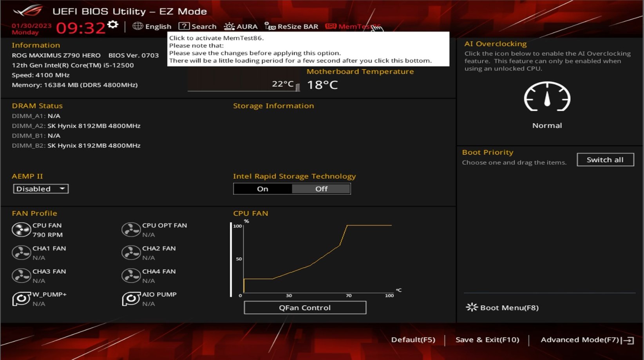Viewport: 644px width, 360px height.
Task: Click the ROG logo
Action: click(27, 10)
